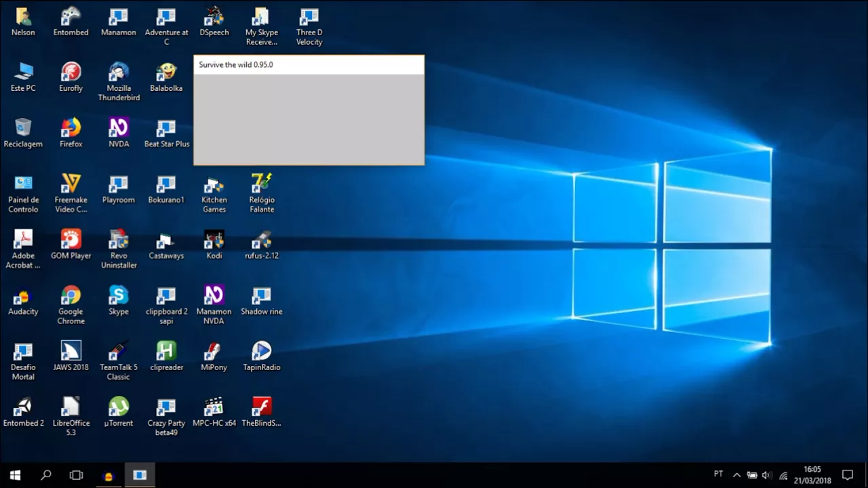
Task: Click Manamon NVDA shortcut
Action: click(x=214, y=304)
